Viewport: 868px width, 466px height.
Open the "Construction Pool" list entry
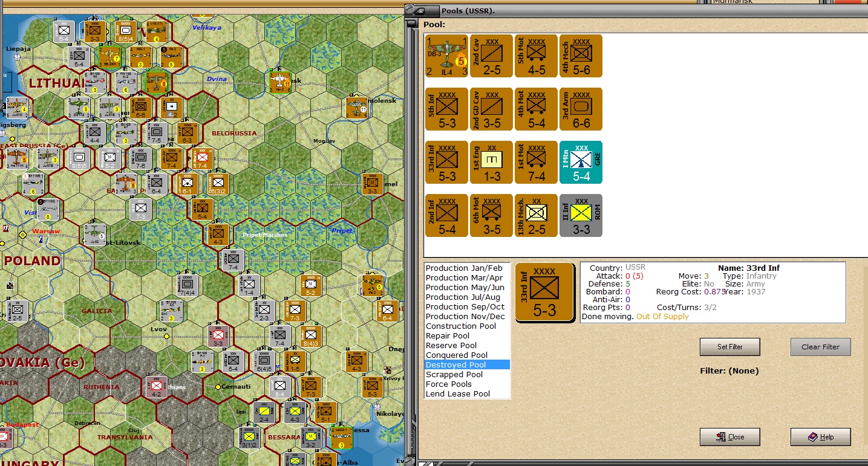(x=468, y=326)
